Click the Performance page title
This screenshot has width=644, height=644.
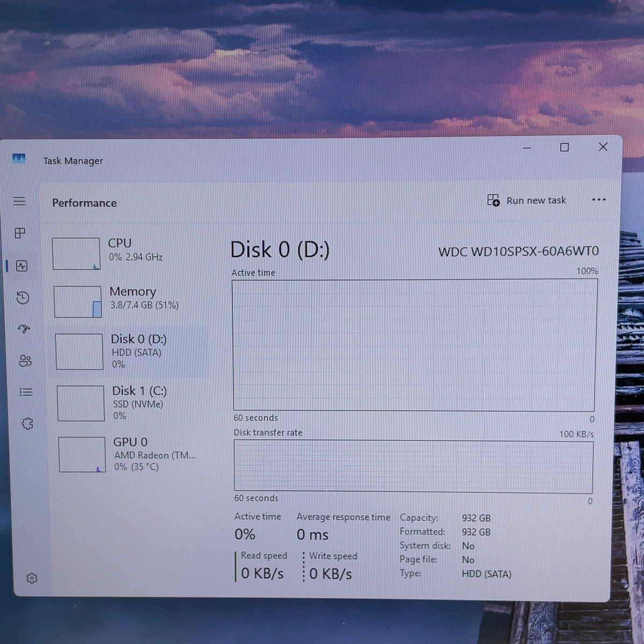(x=84, y=203)
